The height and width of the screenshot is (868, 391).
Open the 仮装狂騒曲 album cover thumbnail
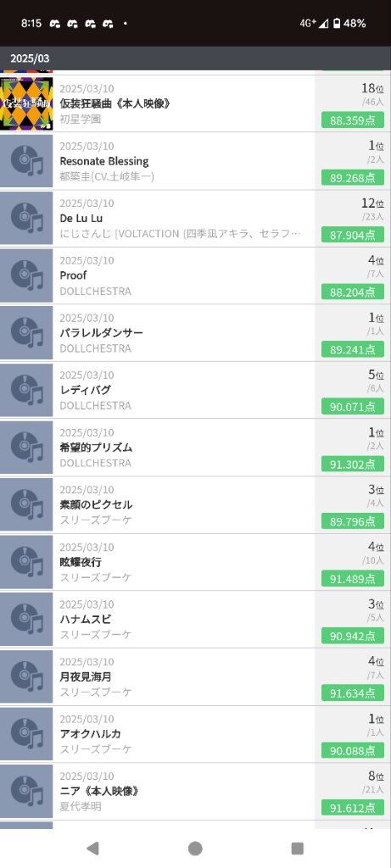click(x=26, y=103)
